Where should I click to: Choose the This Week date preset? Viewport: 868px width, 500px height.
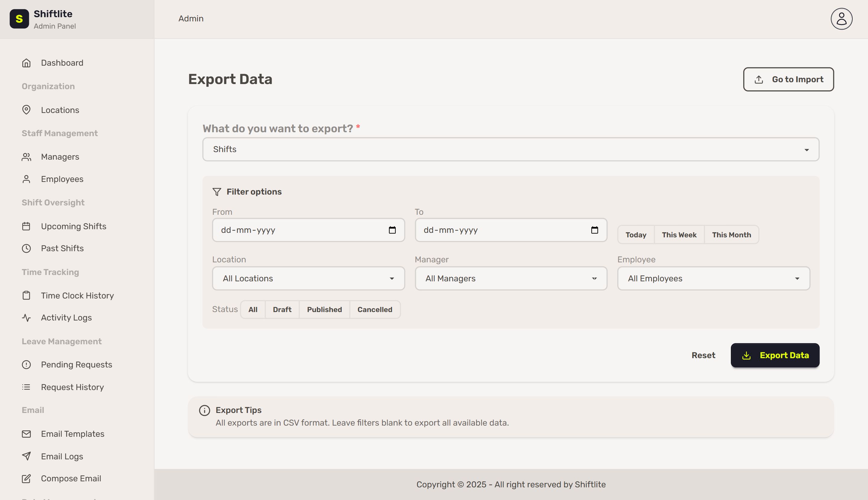click(679, 235)
